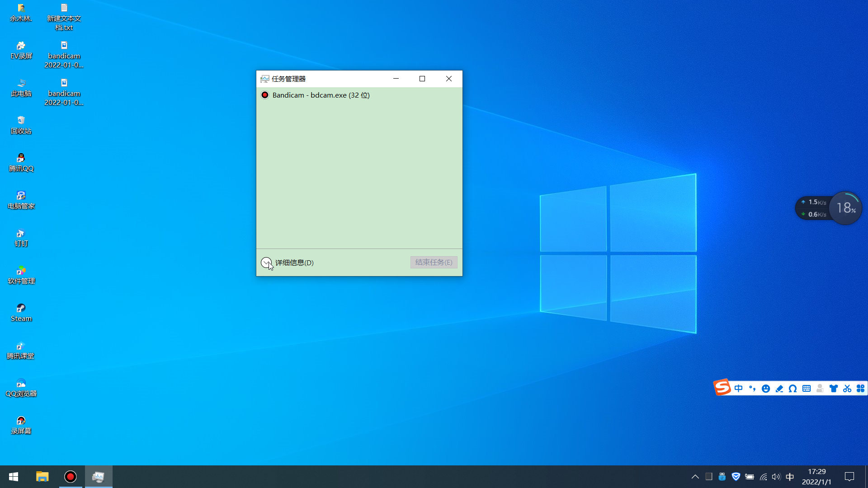
Task: Click the Bandicam record icon in the taskbar
Action: click(71, 477)
